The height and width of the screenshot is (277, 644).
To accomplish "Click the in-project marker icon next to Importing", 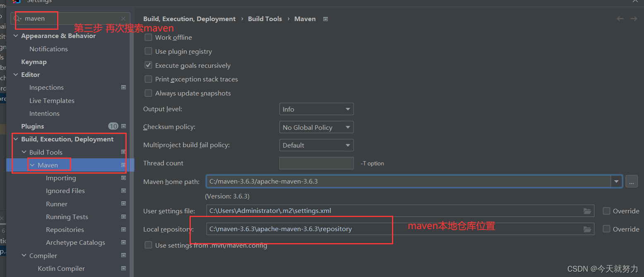I will (123, 178).
